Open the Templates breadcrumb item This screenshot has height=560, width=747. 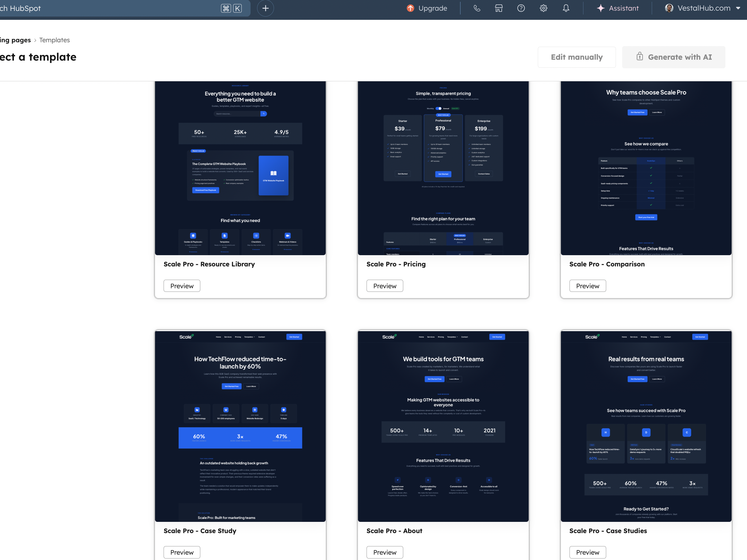[x=54, y=40]
